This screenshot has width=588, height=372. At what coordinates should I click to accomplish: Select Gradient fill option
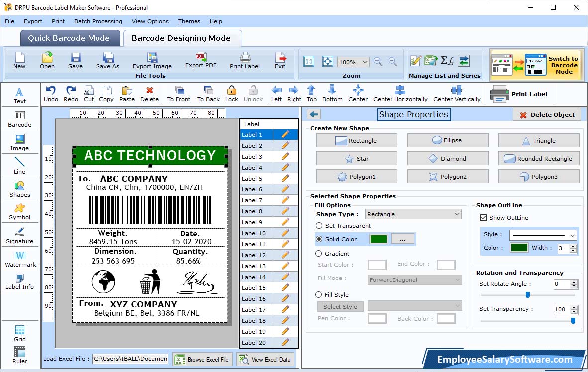point(319,254)
